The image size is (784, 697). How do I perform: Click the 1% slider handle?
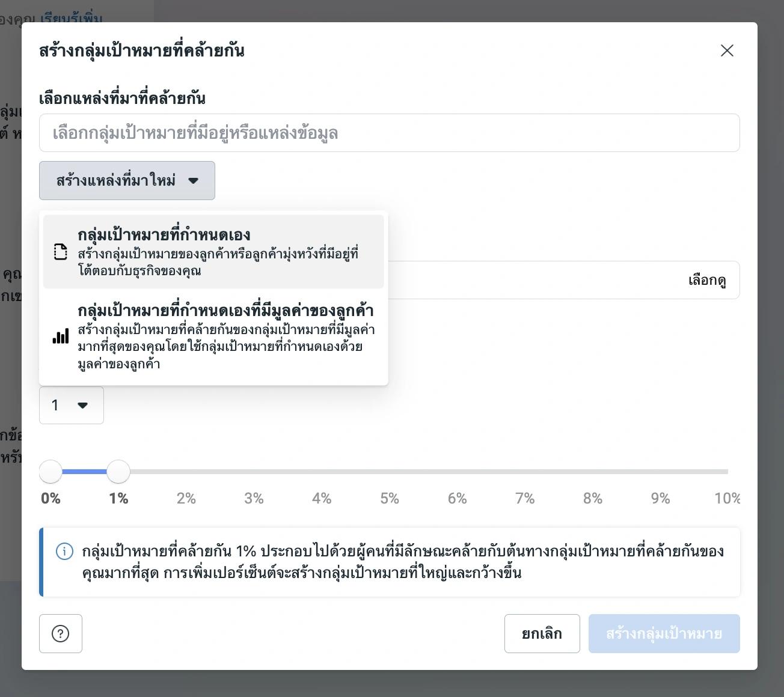tap(118, 472)
